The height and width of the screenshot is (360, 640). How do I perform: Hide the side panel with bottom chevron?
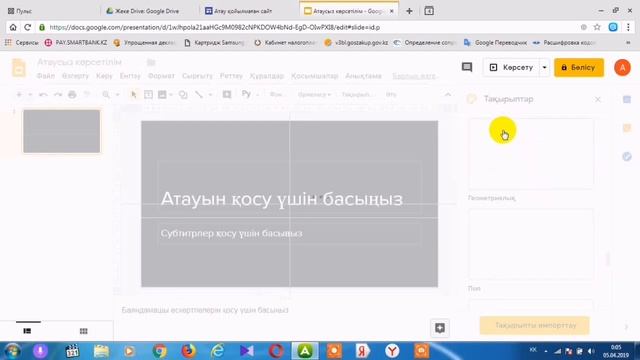click(x=627, y=327)
